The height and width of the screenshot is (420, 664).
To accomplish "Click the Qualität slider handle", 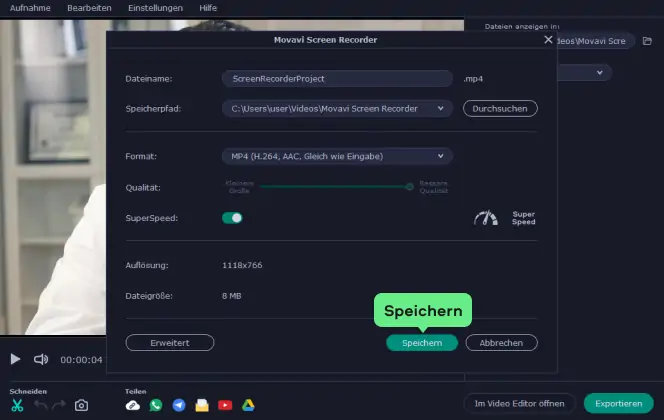I will point(409,186).
